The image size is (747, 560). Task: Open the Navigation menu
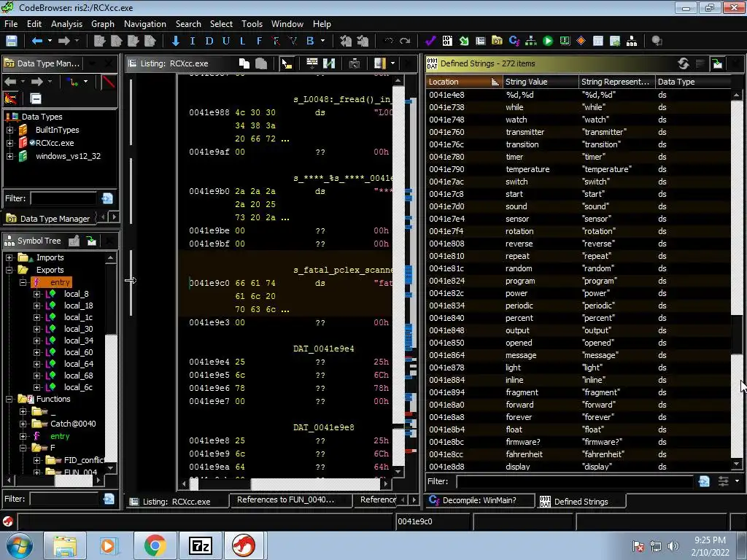(x=145, y=24)
